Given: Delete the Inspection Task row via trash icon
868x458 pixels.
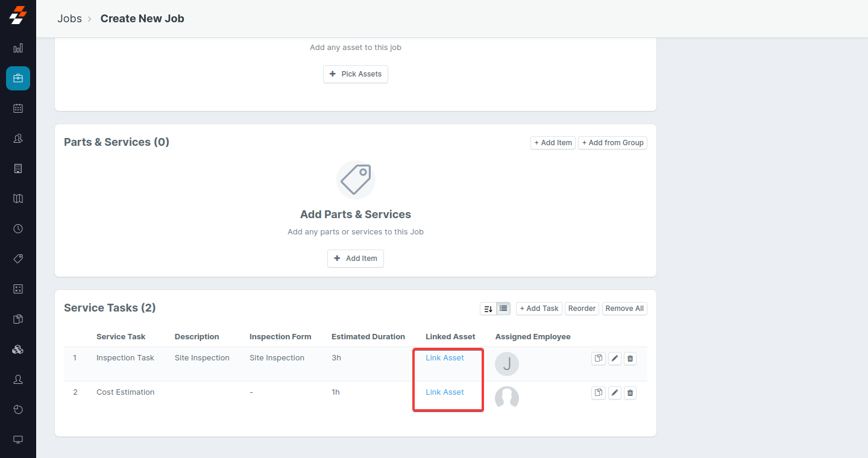Looking at the screenshot, I should click(630, 359).
